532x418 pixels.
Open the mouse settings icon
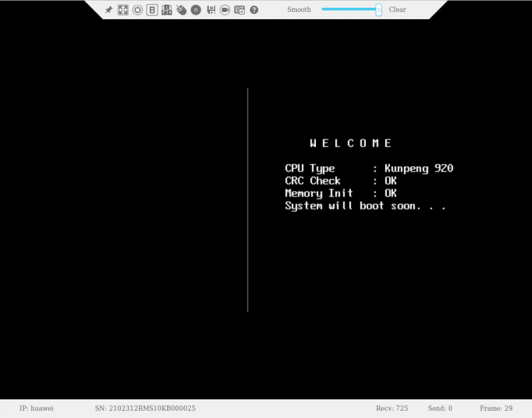[181, 10]
